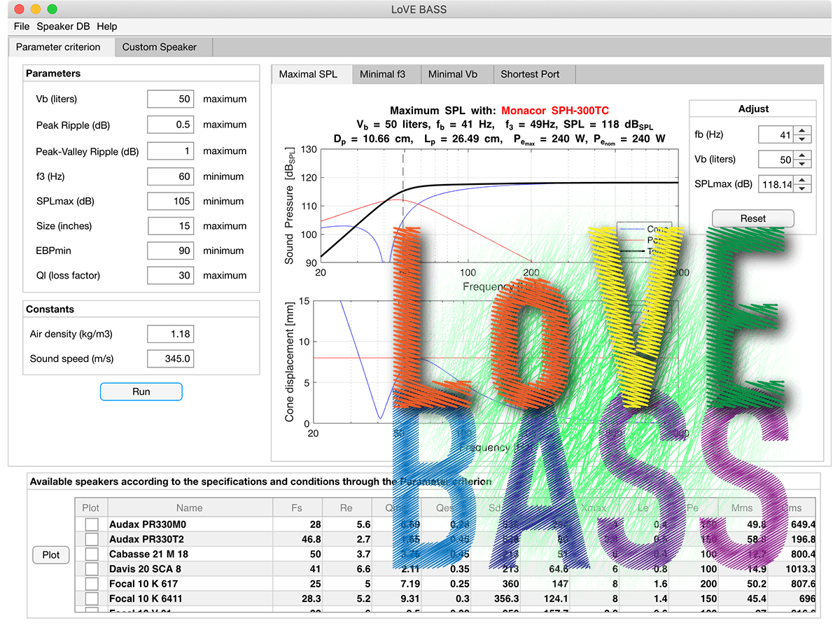Increase SPLmax (dB) using its up arrow
Viewport: 840px width, 630px height.
tap(803, 180)
